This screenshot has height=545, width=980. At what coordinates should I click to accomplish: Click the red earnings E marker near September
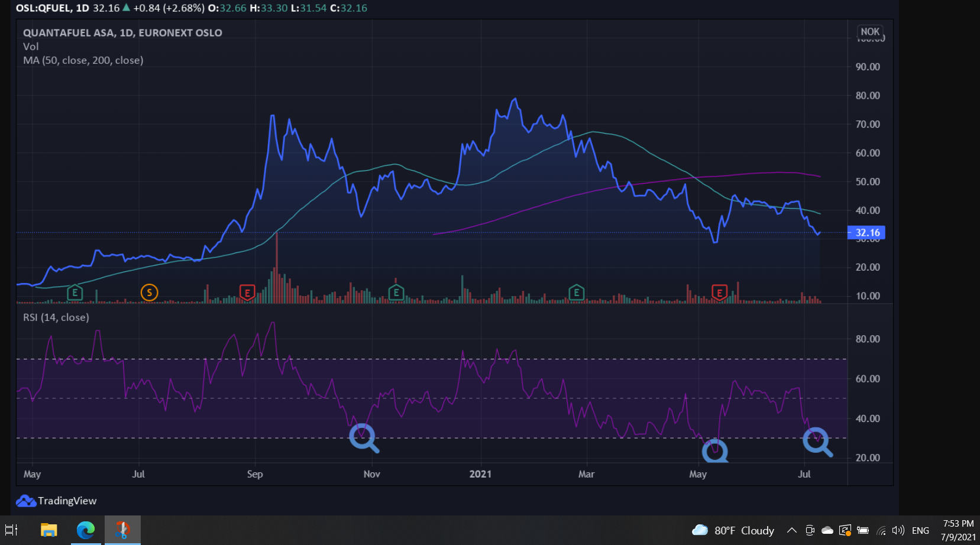click(x=247, y=292)
